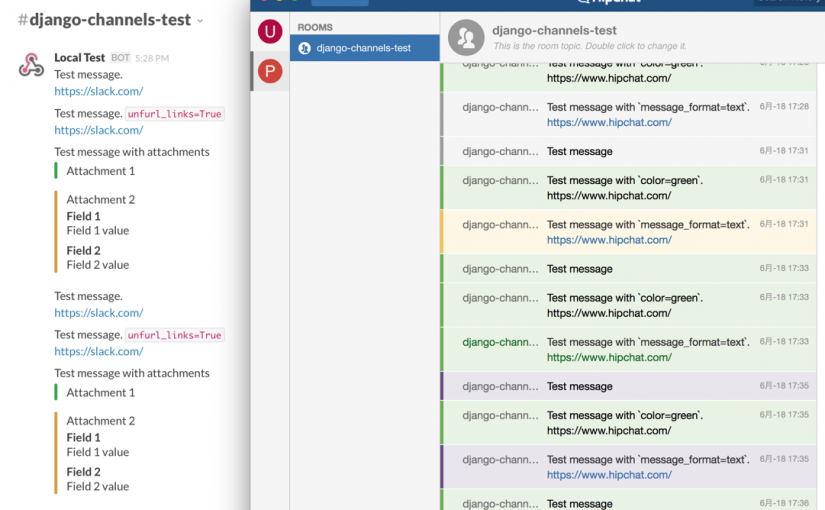Select the first Attachment 1 text in Slack
Image resolution: width=825 pixels, height=510 pixels.
(100, 171)
